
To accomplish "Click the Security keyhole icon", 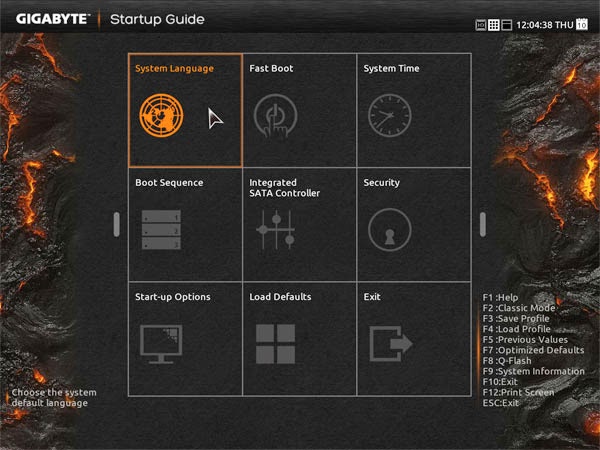I will [x=390, y=230].
